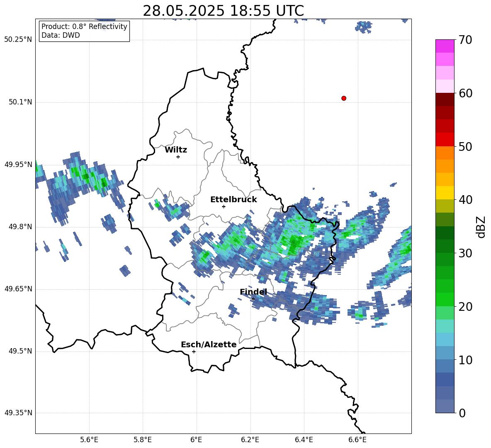Click the 10 tick on colorbar
This screenshot has width=491, height=448.
click(x=465, y=360)
